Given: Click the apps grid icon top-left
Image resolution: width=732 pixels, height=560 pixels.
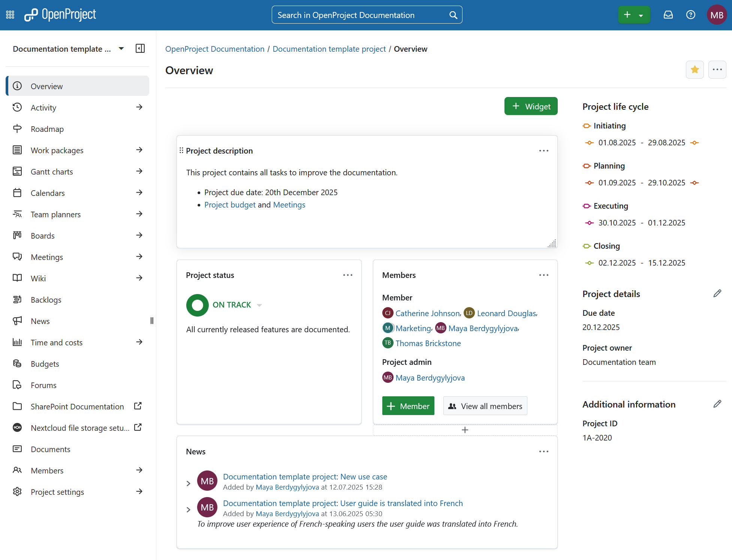Looking at the screenshot, I should tap(10, 14).
